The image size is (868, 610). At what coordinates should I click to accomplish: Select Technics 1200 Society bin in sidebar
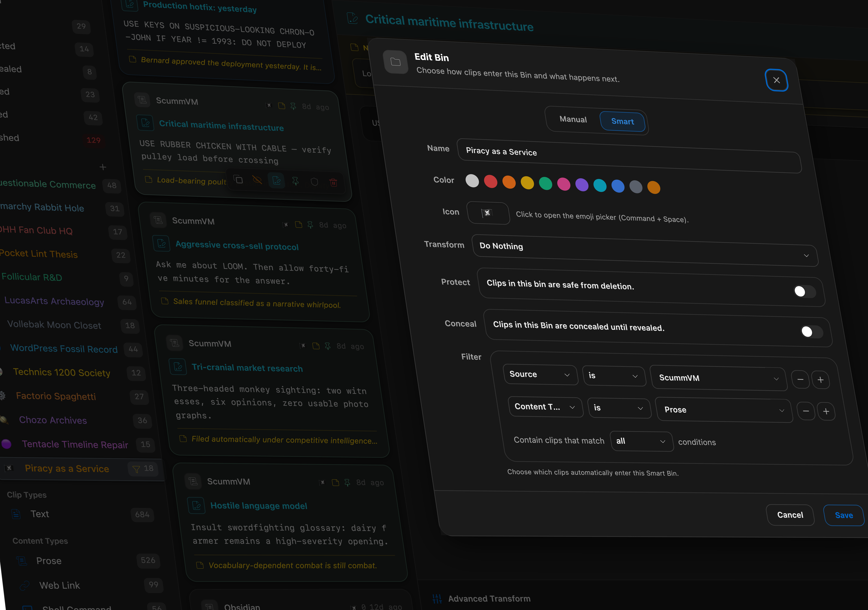[x=62, y=372]
